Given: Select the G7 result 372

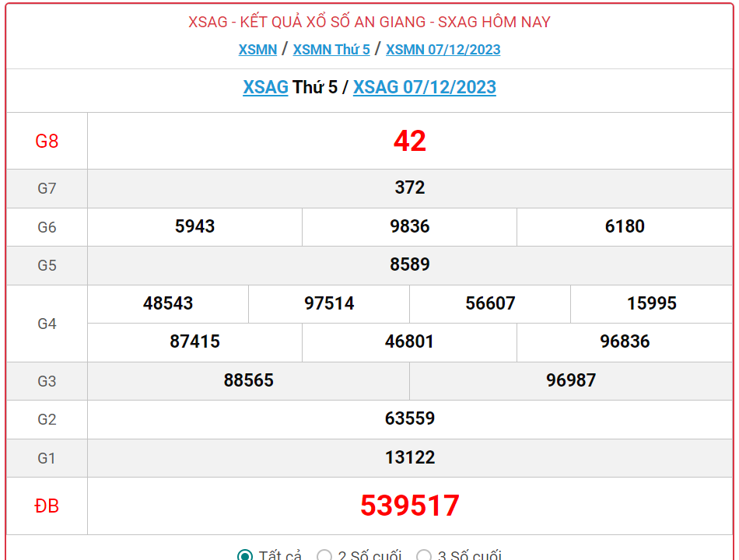Looking at the screenshot, I should point(409,187).
